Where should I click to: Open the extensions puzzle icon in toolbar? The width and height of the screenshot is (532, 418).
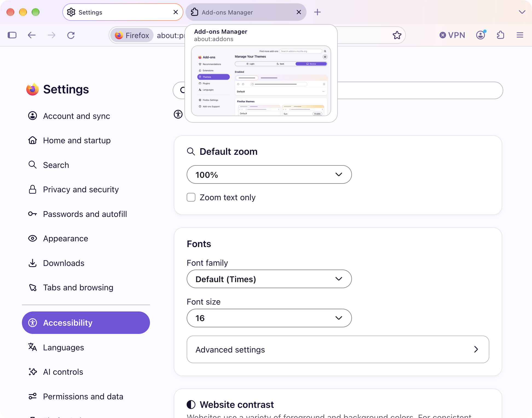click(501, 35)
